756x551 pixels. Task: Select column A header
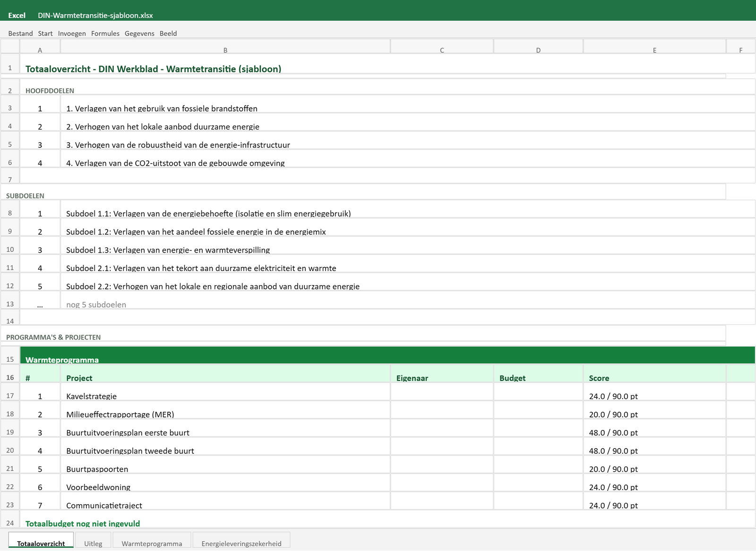click(x=40, y=46)
